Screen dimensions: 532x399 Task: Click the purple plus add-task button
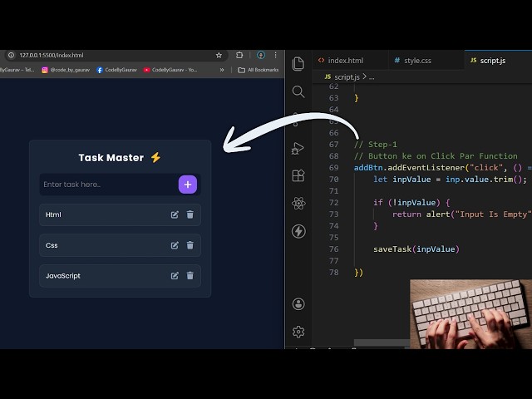pos(188,185)
